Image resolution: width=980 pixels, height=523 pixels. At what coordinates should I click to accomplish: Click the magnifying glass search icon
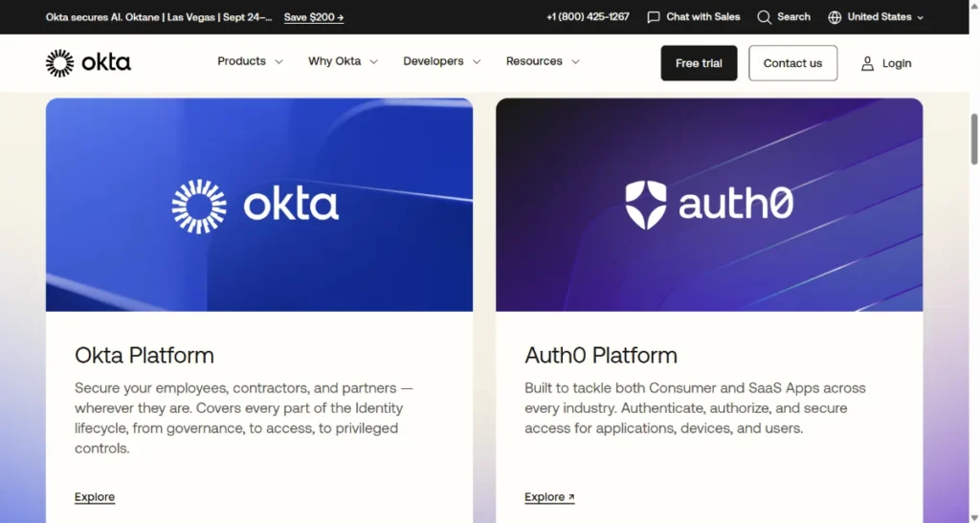coord(764,17)
